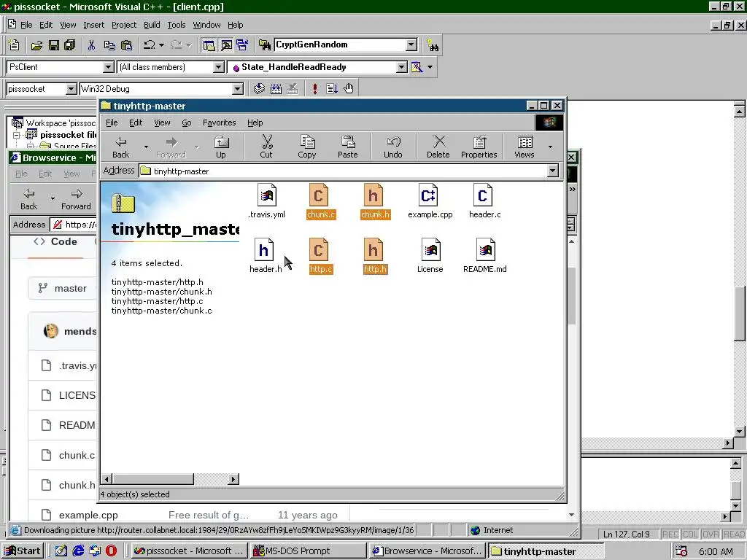Screen dimensions: 747x560
Task: Click the Copy icon in Visual C++ toolbar
Action: click(109, 45)
